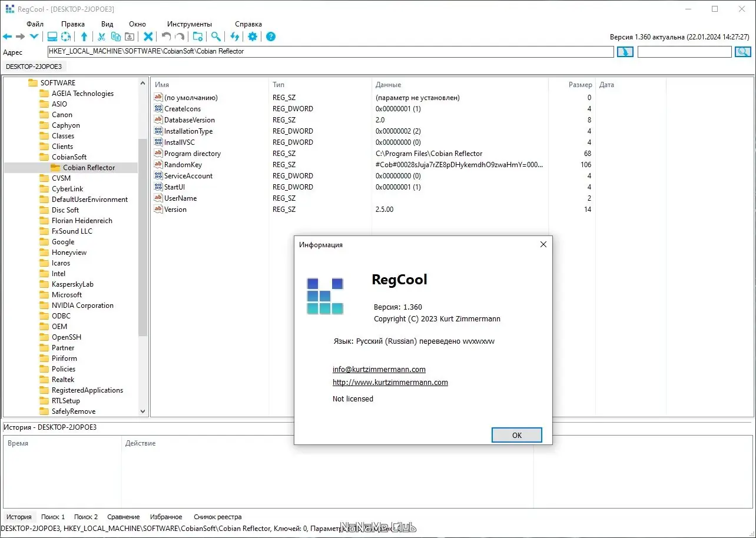Click the Copy icon in the toolbar
This screenshot has width=756, height=538.
[116, 36]
